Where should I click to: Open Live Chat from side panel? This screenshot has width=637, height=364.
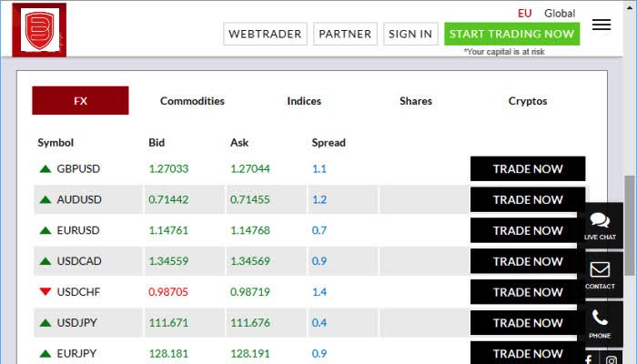(600, 225)
